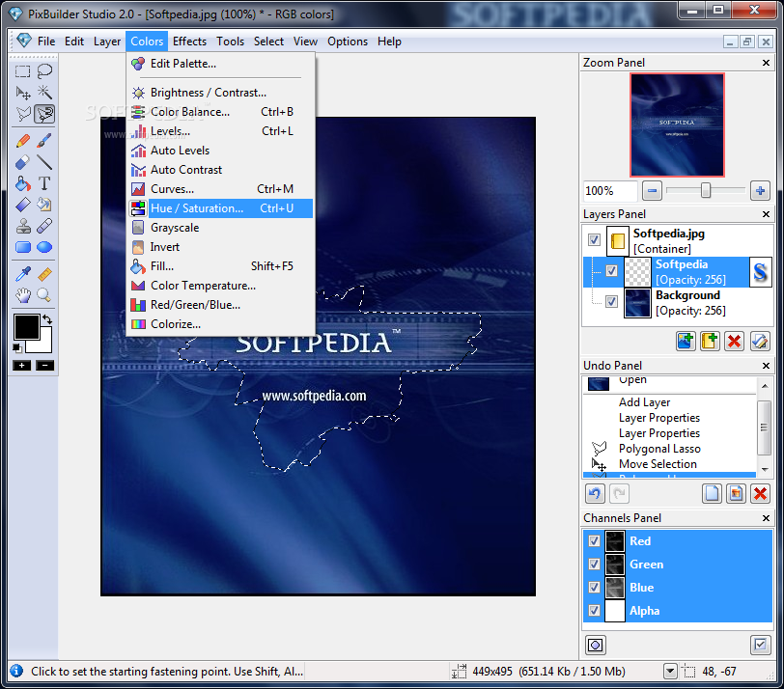Select the Move Selection tool
The width and height of the screenshot is (784, 689).
22,93
